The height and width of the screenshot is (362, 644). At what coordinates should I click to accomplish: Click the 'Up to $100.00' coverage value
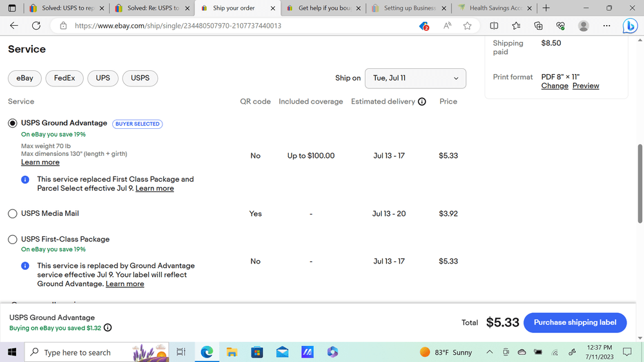311,156
